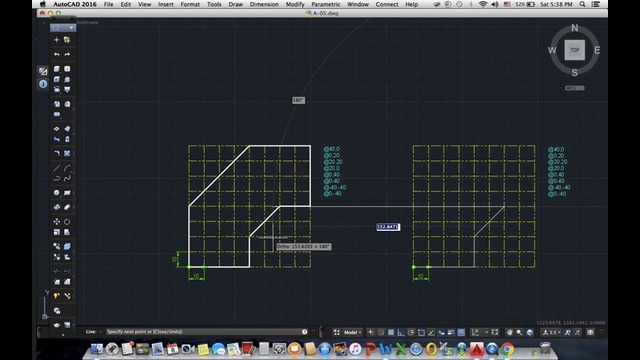Select the Move tool

point(57,222)
